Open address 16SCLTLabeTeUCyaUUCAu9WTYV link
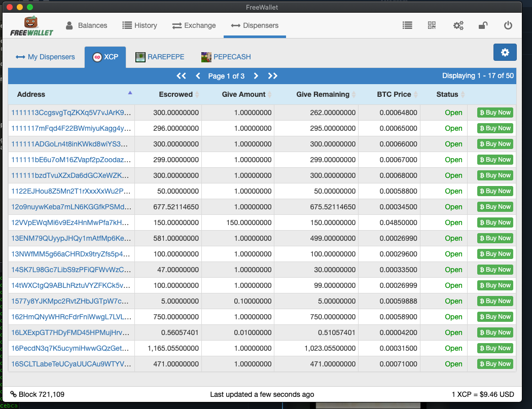The image size is (532, 409). click(71, 364)
